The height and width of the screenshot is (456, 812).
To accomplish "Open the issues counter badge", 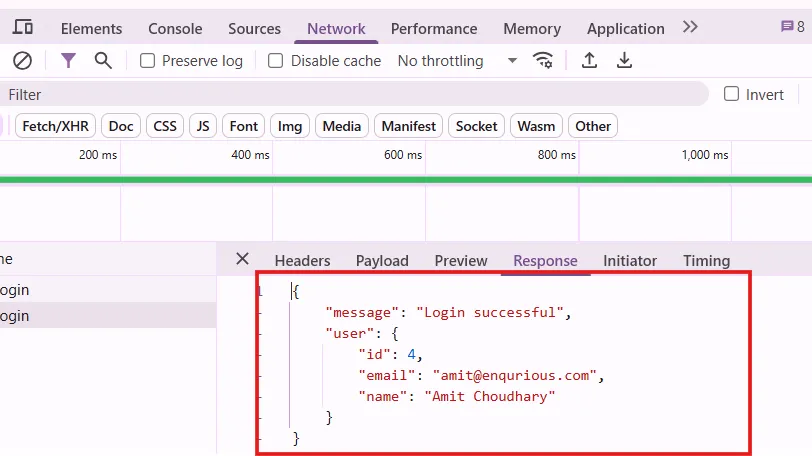I will click(x=792, y=28).
